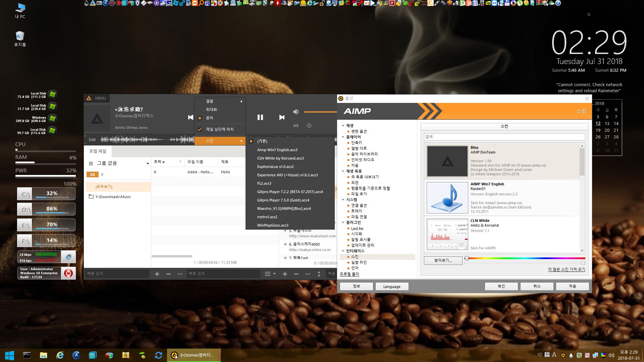Toggle checkbox of playlist entry 7. 행복Cast
The image size is (644, 362).
285,258
